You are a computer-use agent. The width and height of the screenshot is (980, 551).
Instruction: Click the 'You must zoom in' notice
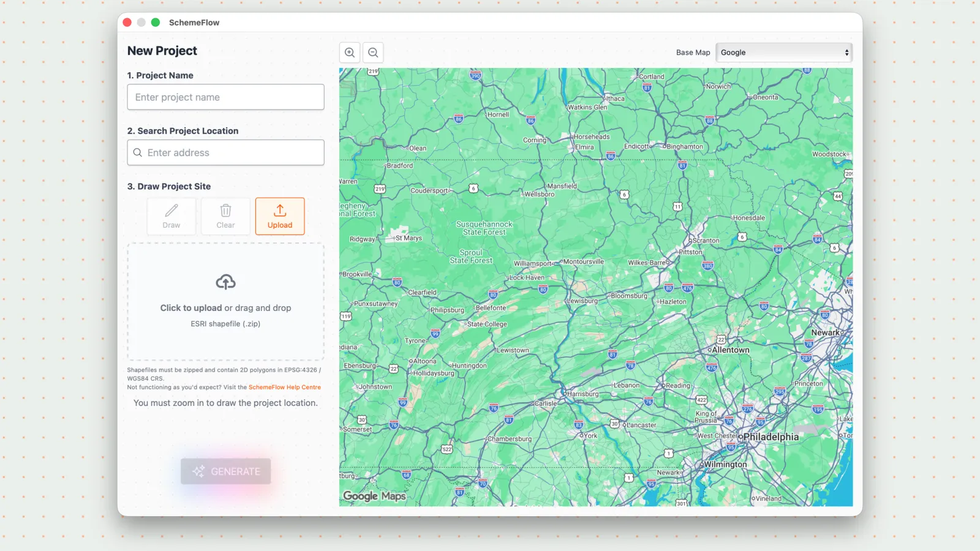click(225, 403)
